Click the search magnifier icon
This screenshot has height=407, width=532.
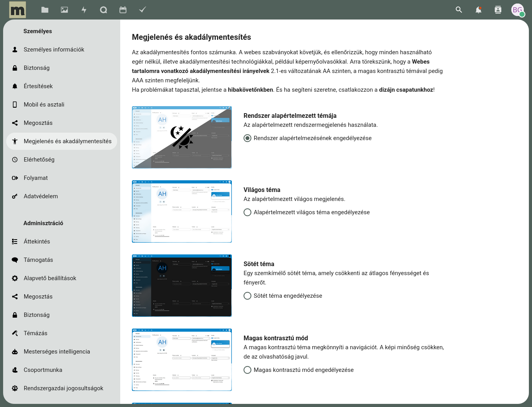(459, 10)
